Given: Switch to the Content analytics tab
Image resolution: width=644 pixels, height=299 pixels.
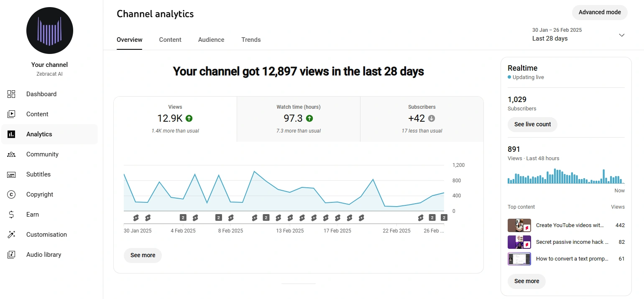Looking at the screenshot, I should click(x=170, y=40).
